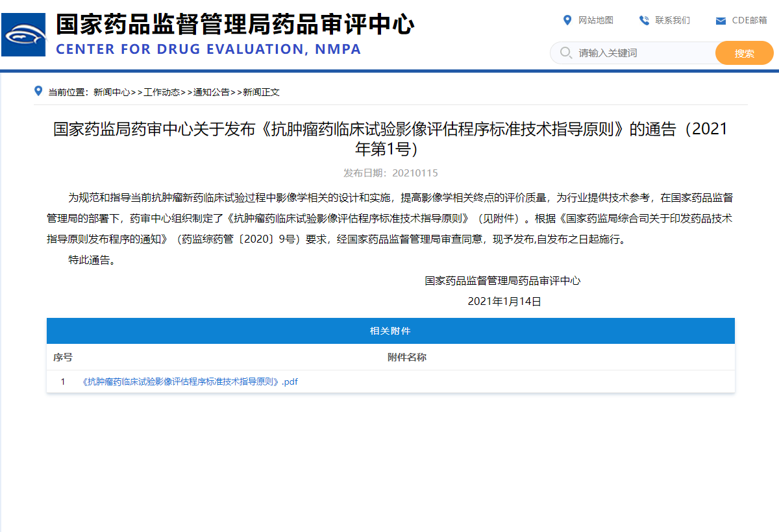Click the magnifier icon in the search box
The image size is (779, 532).
pos(565,53)
